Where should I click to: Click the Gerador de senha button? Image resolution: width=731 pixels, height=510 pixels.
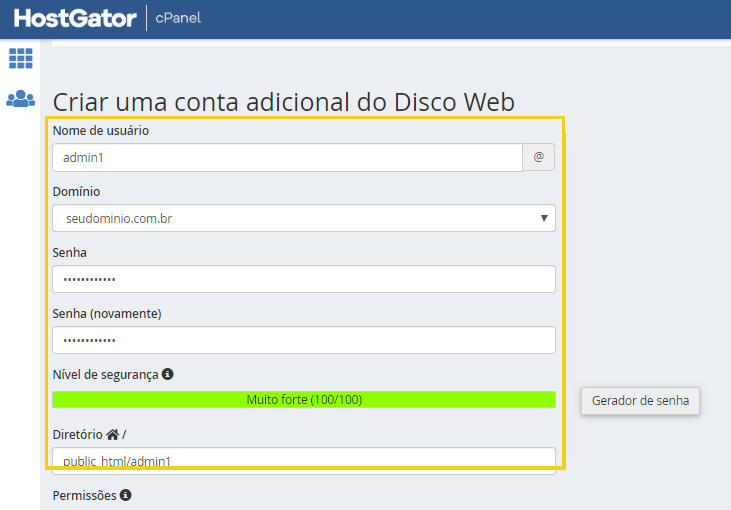pos(640,400)
